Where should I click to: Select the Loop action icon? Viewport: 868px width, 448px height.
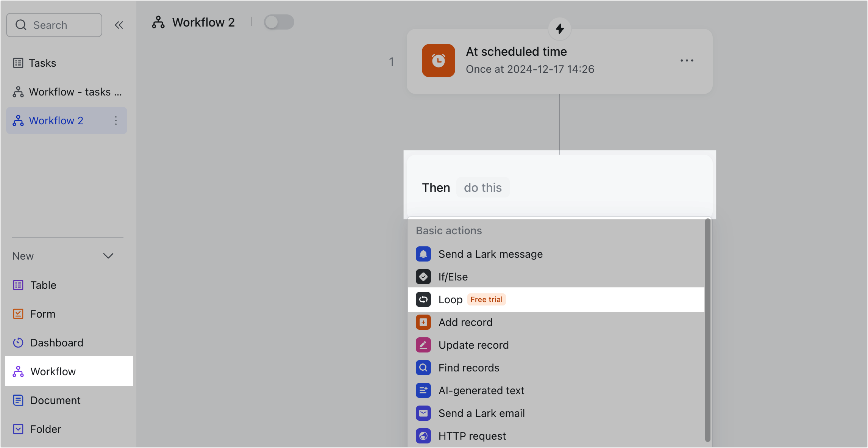pos(423,299)
